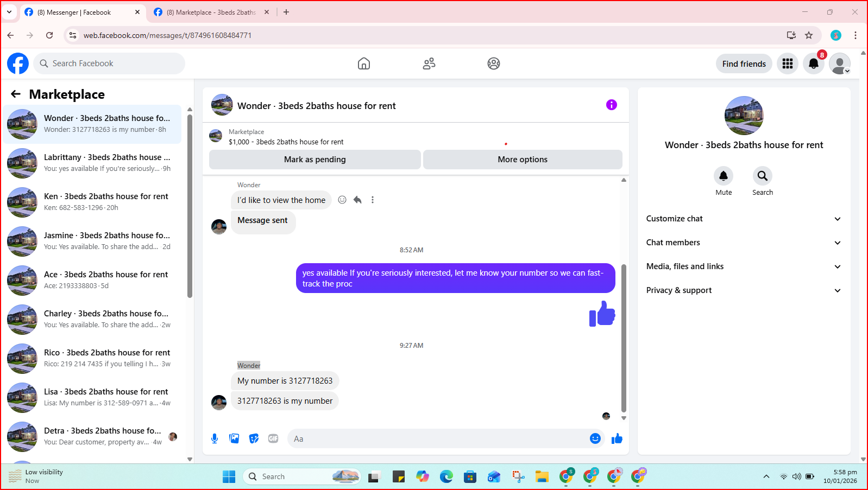Open File Explorer from the taskbar
This screenshot has width=868, height=490.
pos(542,476)
